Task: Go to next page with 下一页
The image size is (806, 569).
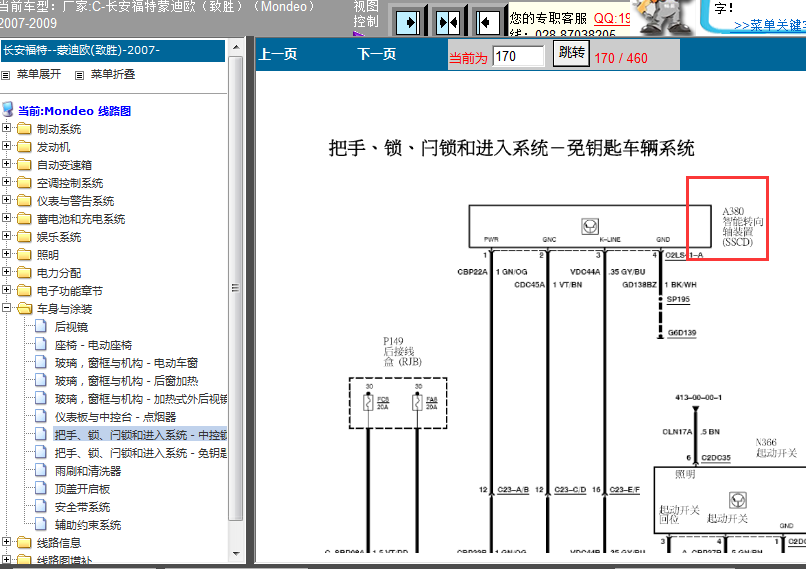Action: [377, 54]
